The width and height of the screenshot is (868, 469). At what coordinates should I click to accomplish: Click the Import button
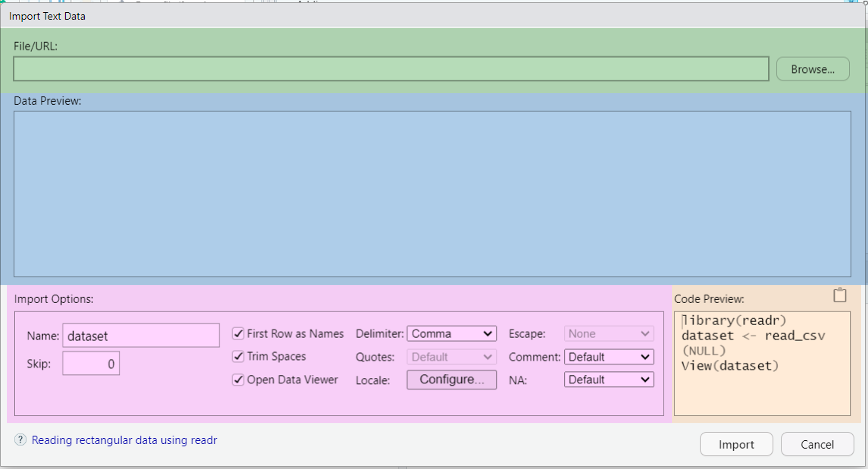click(x=736, y=444)
